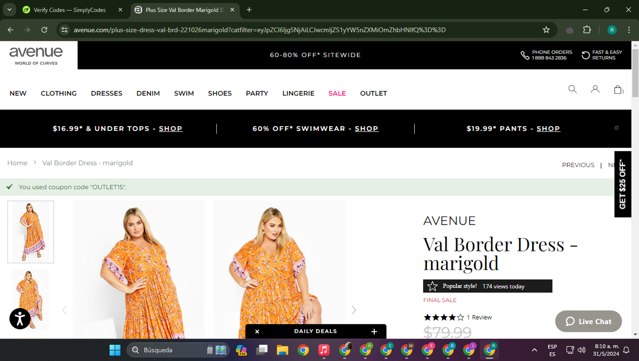639x361 pixels.
Task: Open the Chrome profile avatar
Action: click(612, 30)
